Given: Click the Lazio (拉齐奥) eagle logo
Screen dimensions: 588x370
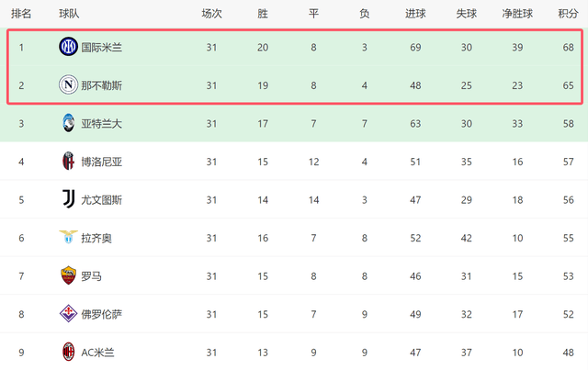Looking at the screenshot, I should point(68,238).
